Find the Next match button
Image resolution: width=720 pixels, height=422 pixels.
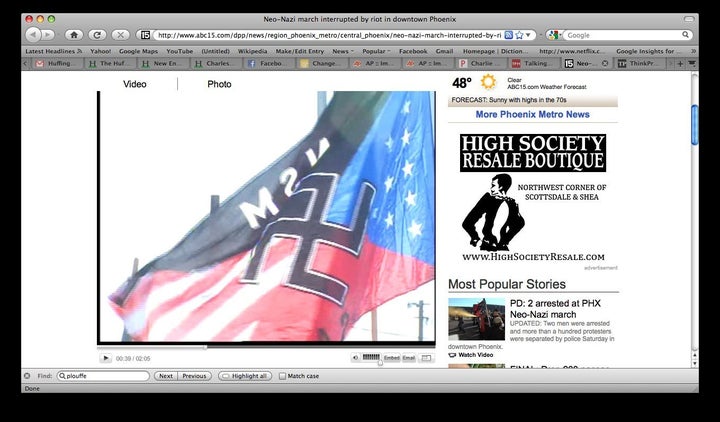click(x=166, y=376)
